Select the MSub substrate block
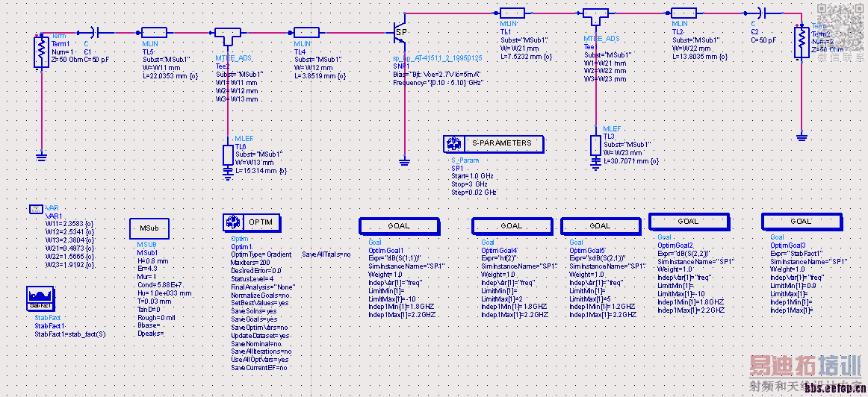This screenshot has height=397, width=868. (149, 228)
